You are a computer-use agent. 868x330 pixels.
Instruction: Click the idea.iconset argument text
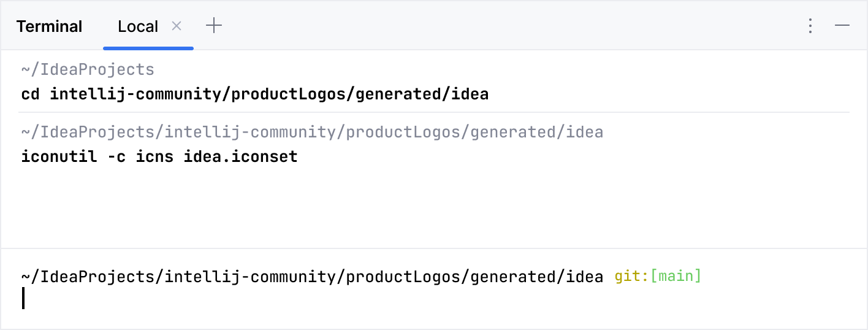tap(240, 157)
